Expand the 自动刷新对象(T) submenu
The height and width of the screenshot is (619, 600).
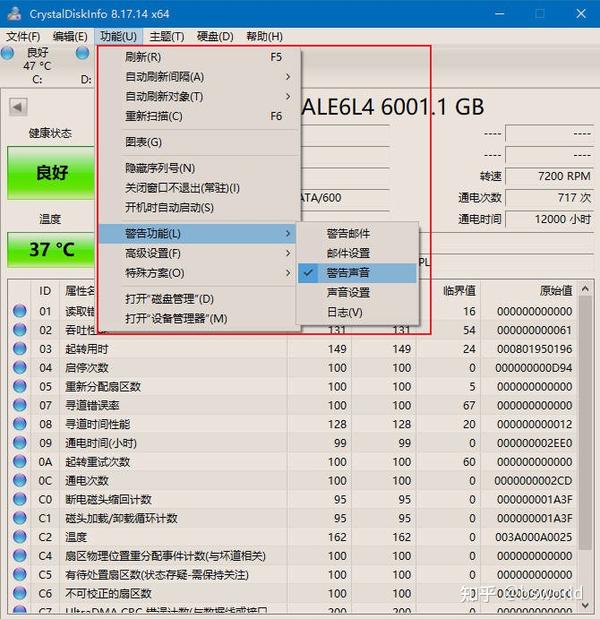tap(199, 96)
